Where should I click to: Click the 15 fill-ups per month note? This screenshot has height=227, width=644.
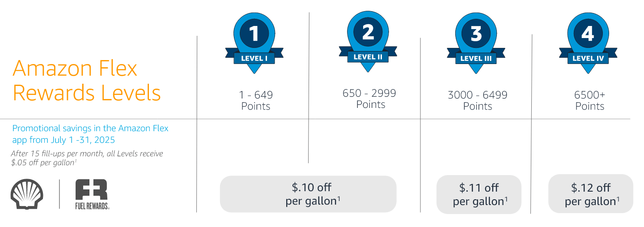point(87,158)
